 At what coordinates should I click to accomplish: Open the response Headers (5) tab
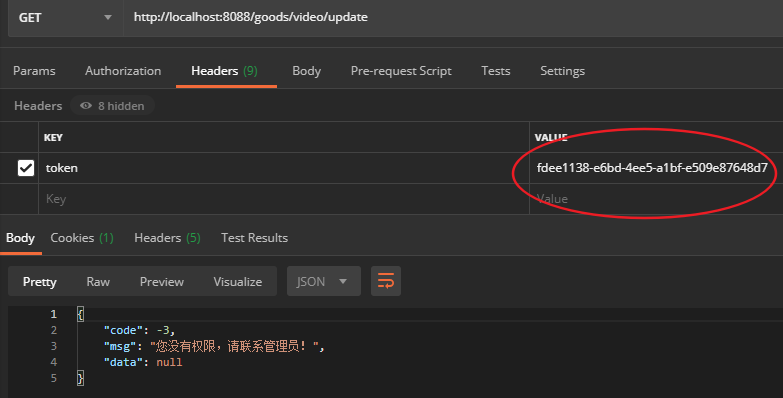point(167,238)
